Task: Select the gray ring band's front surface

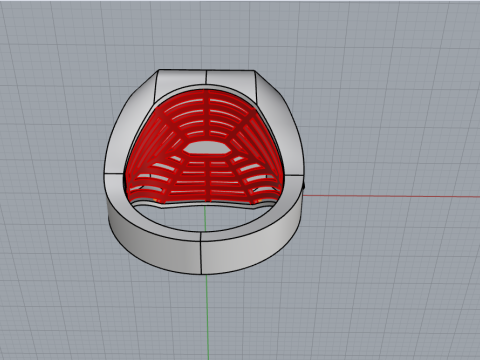Action: coord(203,246)
